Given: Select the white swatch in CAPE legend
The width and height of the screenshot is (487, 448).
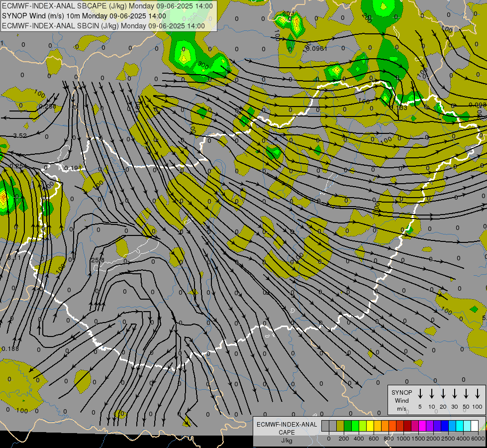Looking at the screenshot, I should (475, 426).
